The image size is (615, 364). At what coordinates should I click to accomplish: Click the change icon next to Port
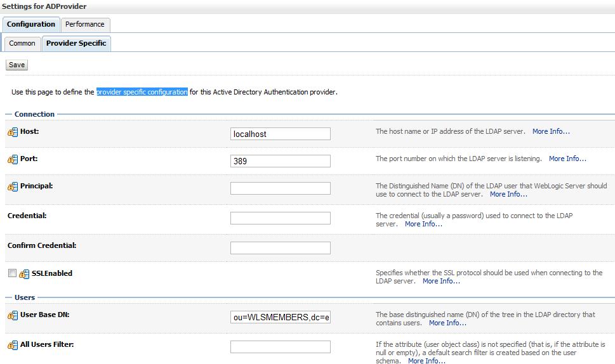coord(13,160)
